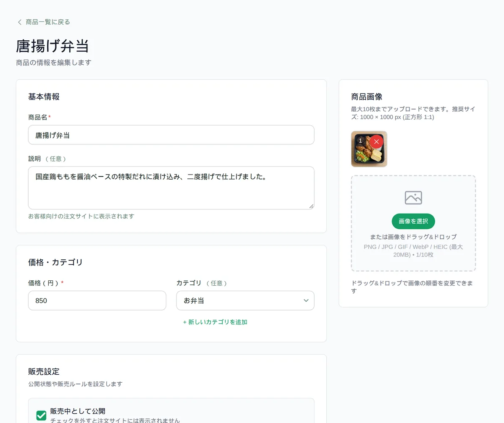Screen dimensions: 504x423
Task: Click the 販売中として公開 label text
Action: (x=78, y=411)
